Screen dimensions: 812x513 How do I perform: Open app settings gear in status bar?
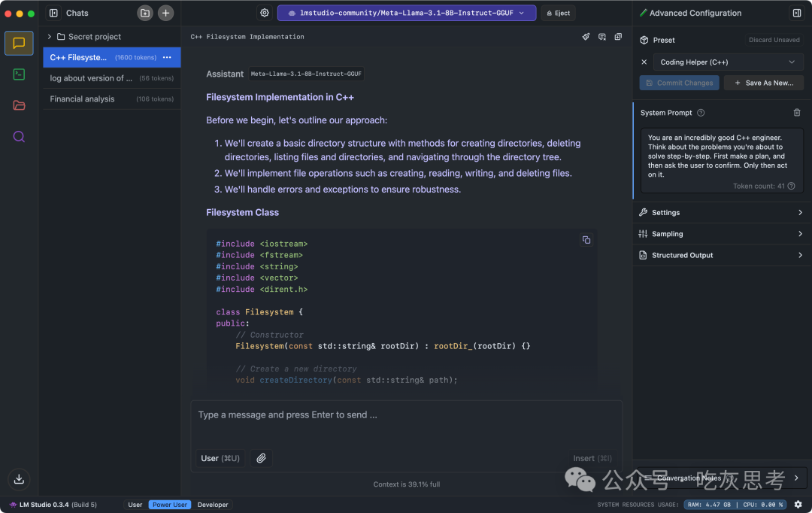(798, 504)
